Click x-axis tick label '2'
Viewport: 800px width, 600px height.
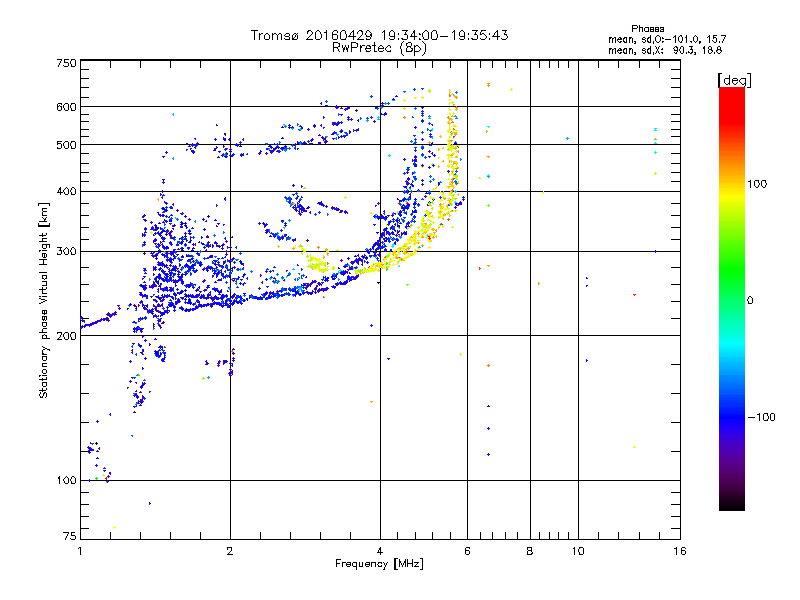[230, 551]
